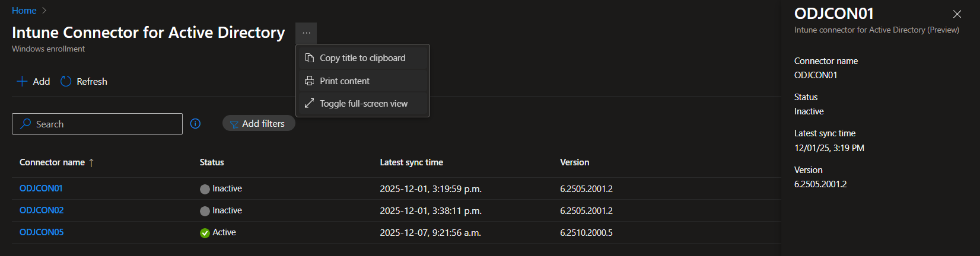Screen dimensions: 980x256
Task: Click the magnifier icon in the search box
Action: (26, 124)
